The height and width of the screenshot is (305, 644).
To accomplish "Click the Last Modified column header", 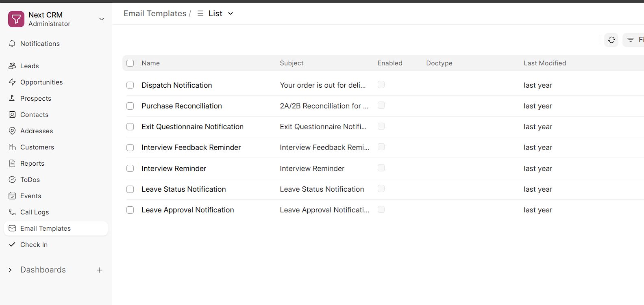I will [545, 63].
